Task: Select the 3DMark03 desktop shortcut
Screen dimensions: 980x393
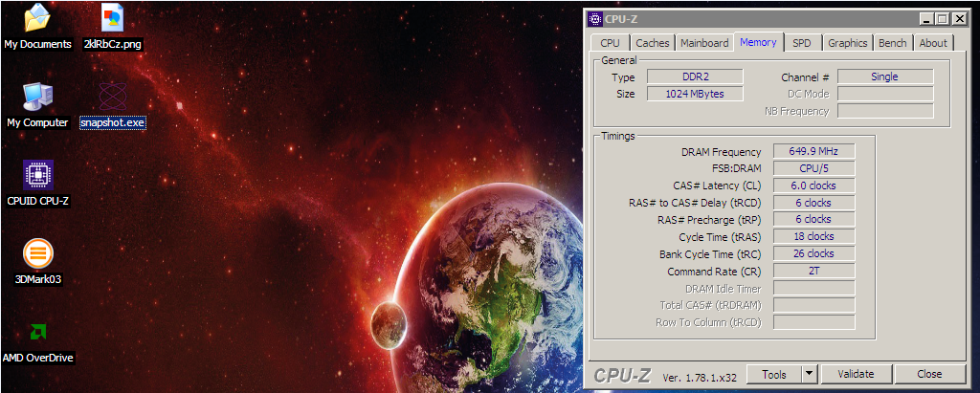Action: (x=38, y=262)
